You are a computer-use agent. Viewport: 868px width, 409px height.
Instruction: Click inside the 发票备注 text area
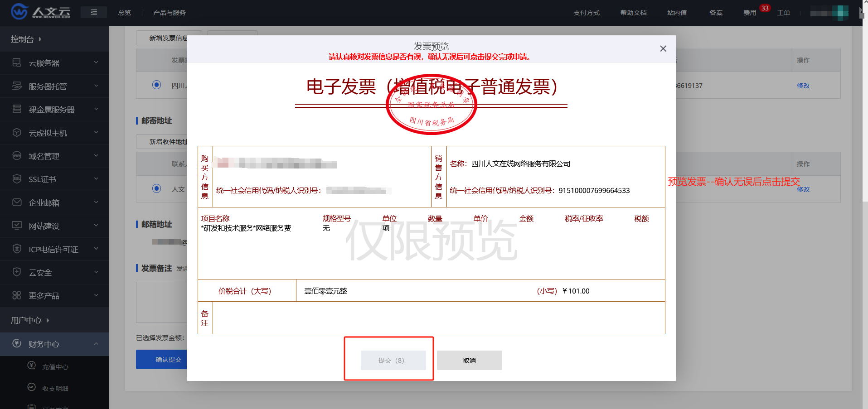(x=162, y=302)
